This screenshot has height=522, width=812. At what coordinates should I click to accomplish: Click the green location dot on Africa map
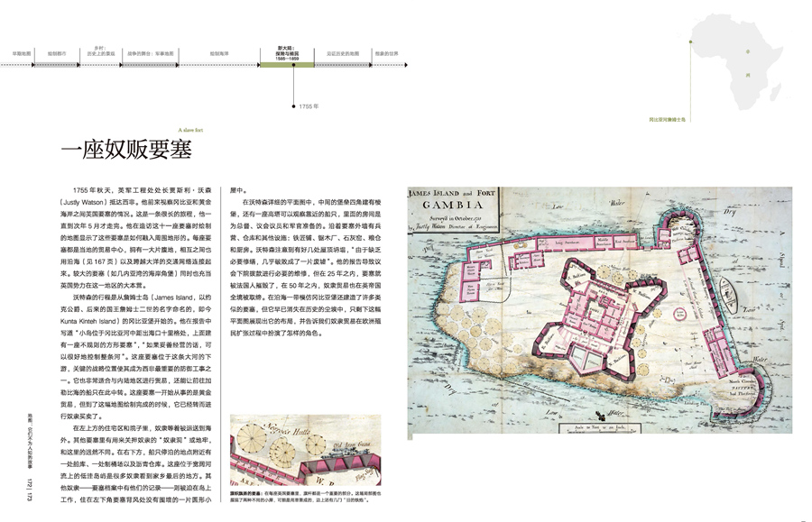pyautogui.click(x=690, y=41)
